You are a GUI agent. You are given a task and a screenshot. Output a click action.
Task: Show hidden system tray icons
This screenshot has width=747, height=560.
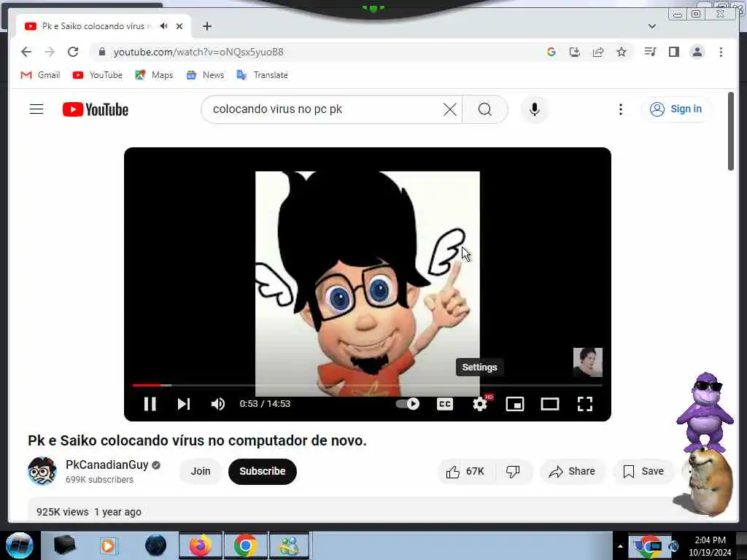tap(620, 546)
